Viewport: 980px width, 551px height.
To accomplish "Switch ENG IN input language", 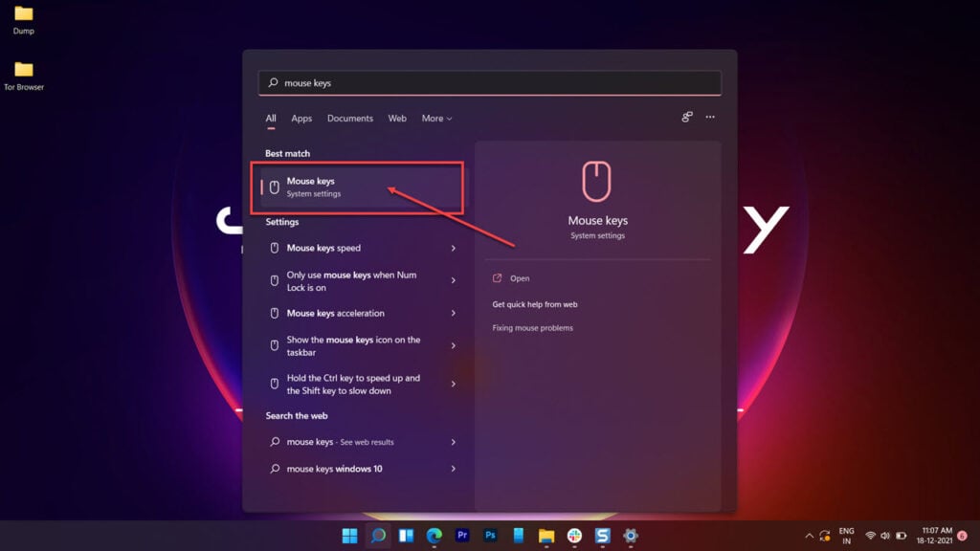I will tap(846, 536).
